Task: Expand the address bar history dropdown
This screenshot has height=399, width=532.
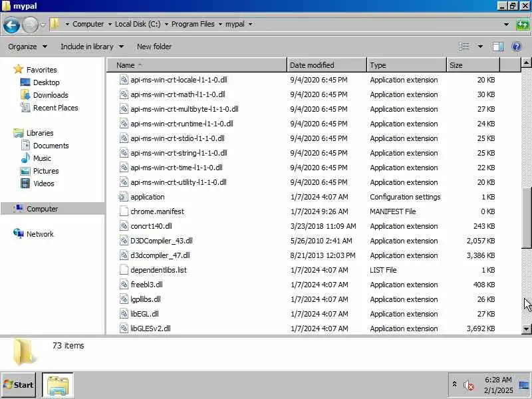Action: [x=506, y=25]
